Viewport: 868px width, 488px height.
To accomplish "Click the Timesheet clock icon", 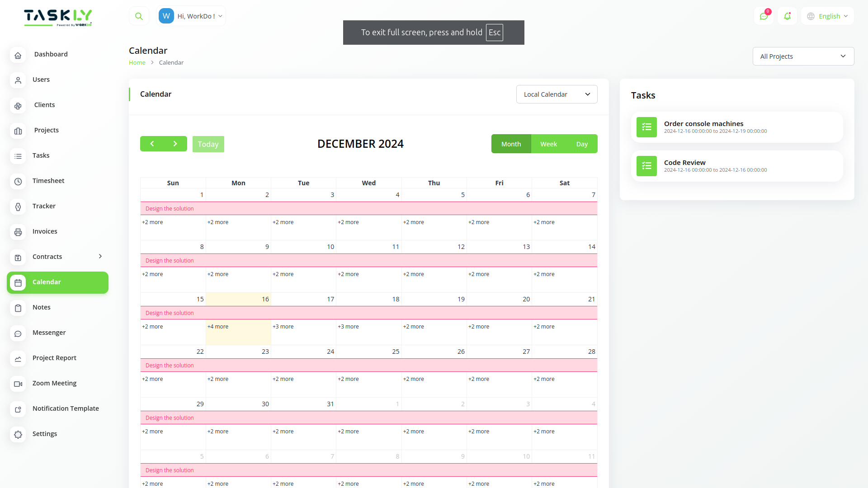I will pos(18,181).
